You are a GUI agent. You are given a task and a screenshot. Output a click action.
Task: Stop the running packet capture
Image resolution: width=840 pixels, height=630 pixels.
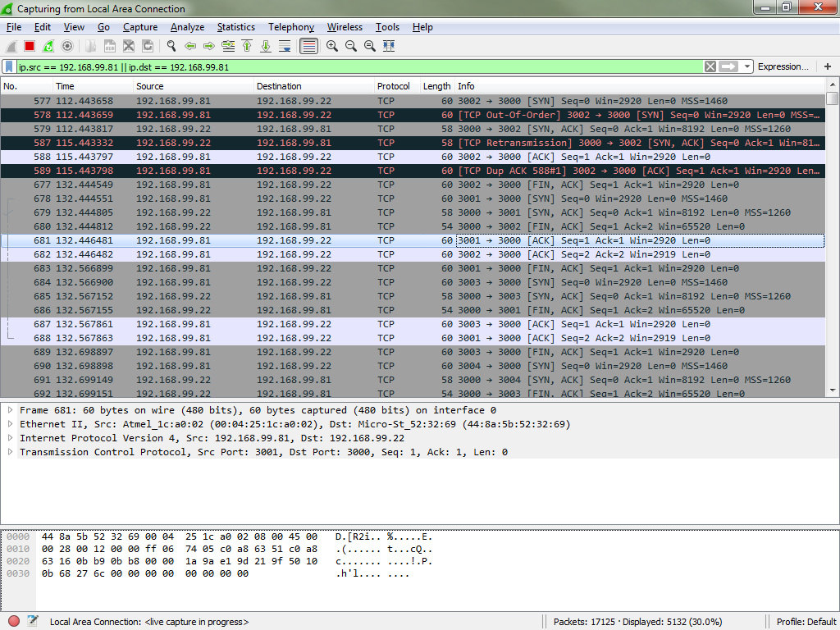click(x=30, y=47)
